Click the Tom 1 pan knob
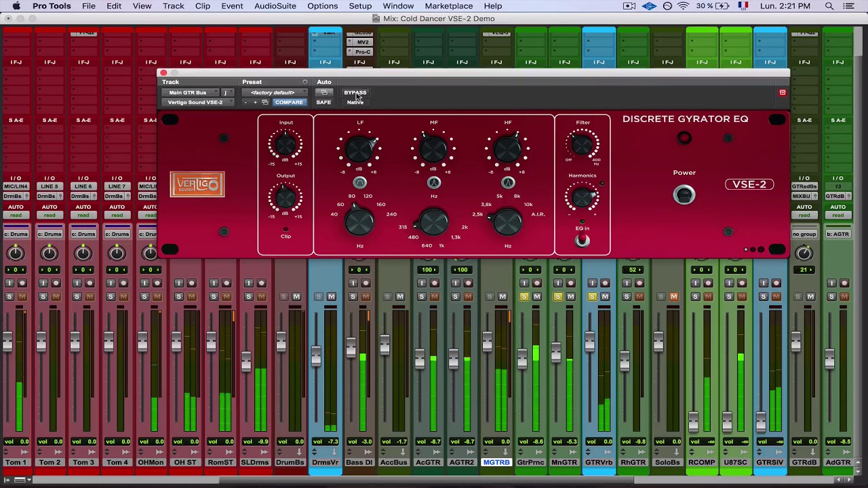This screenshot has height=488, width=868. pyautogui.click(x=15, y=253)
